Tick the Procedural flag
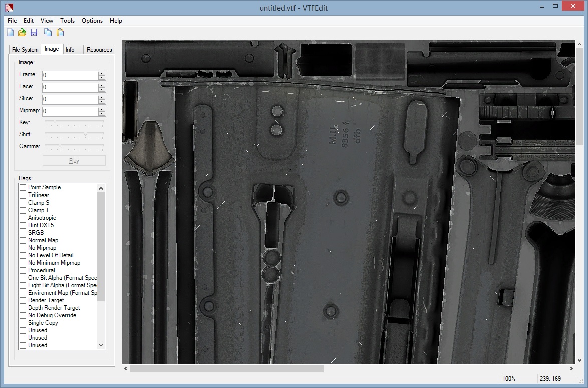The image size is (588, 388). [23, 270]
